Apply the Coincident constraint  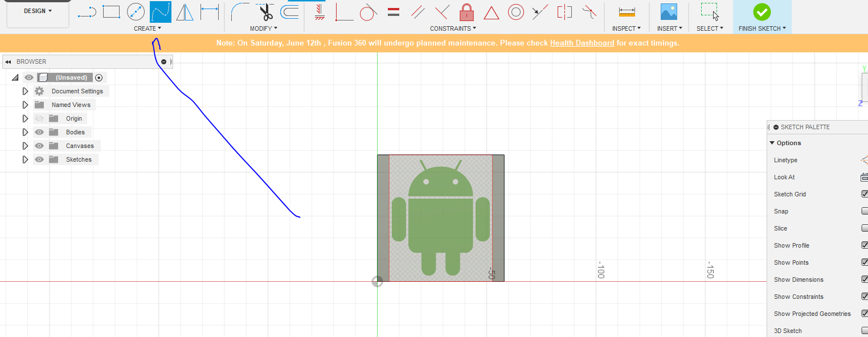344,11
